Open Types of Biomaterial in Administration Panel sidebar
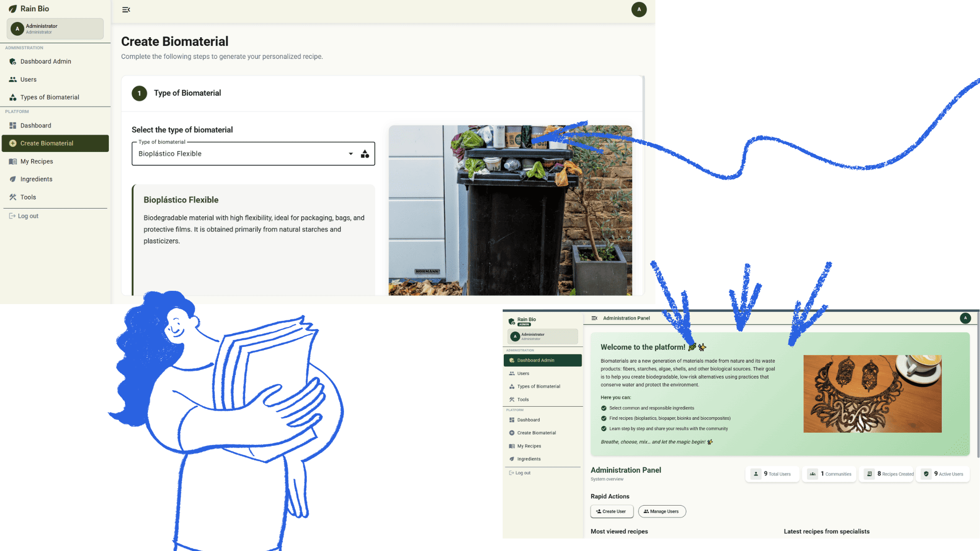980x551 pixels. pos(543,387)
